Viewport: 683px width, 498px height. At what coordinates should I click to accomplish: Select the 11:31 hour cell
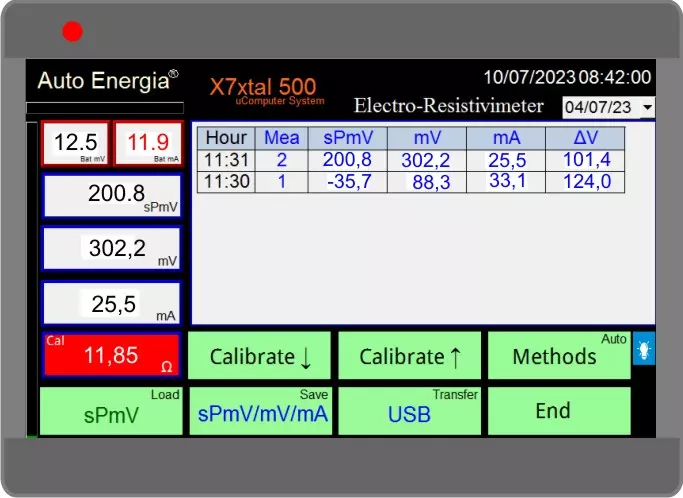(226, 160)
